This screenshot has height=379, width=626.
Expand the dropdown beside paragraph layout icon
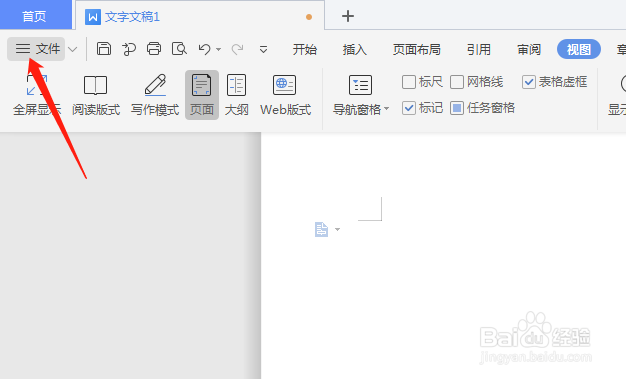tap(337, 229)
